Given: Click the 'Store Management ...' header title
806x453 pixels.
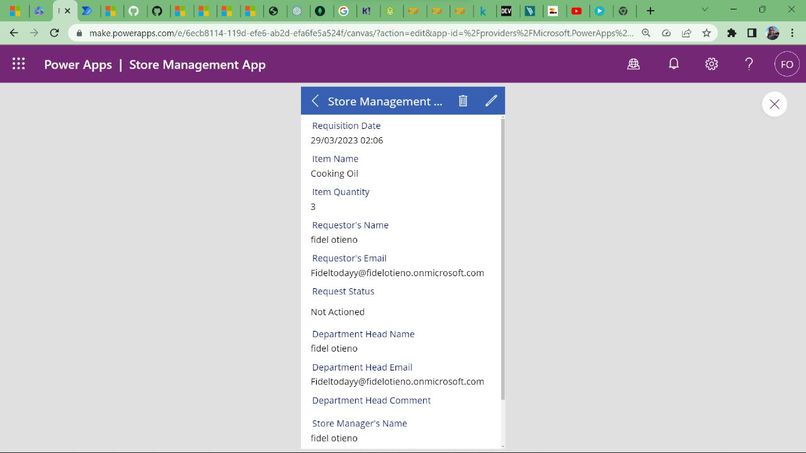Looking at the screenshot, I should click(385, 101).
